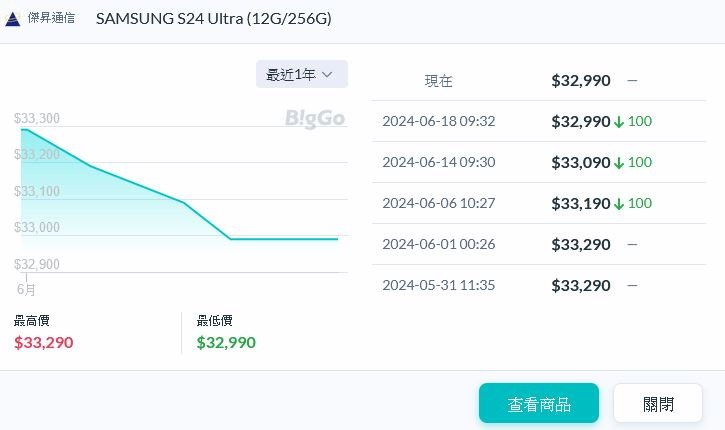
Task: Click the green down arrow for 2024-06-14
Action: pos(619,163)
